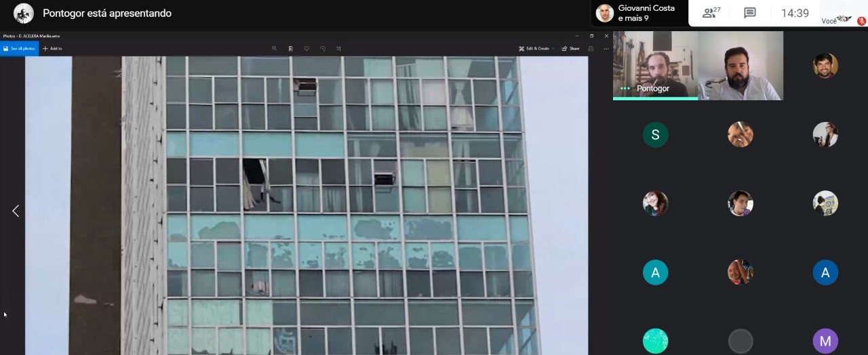
Task: Click the Add to button
Action: click(x=52, y=49)
